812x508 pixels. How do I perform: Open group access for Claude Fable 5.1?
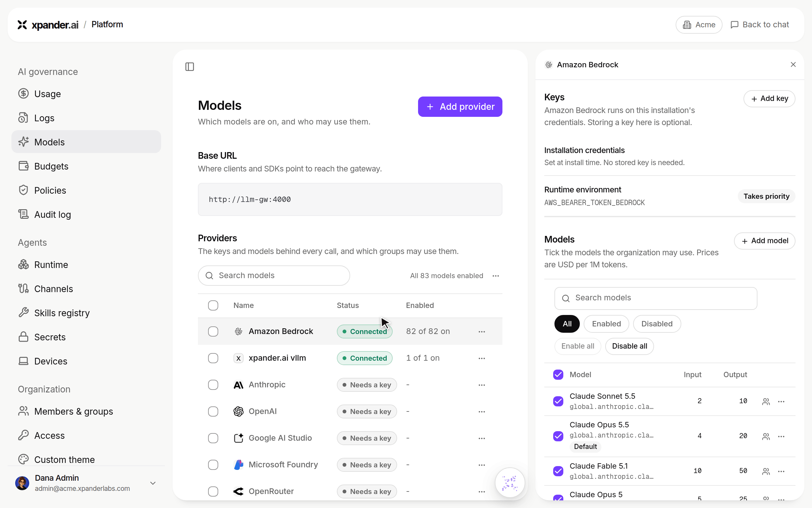point(766,471)
